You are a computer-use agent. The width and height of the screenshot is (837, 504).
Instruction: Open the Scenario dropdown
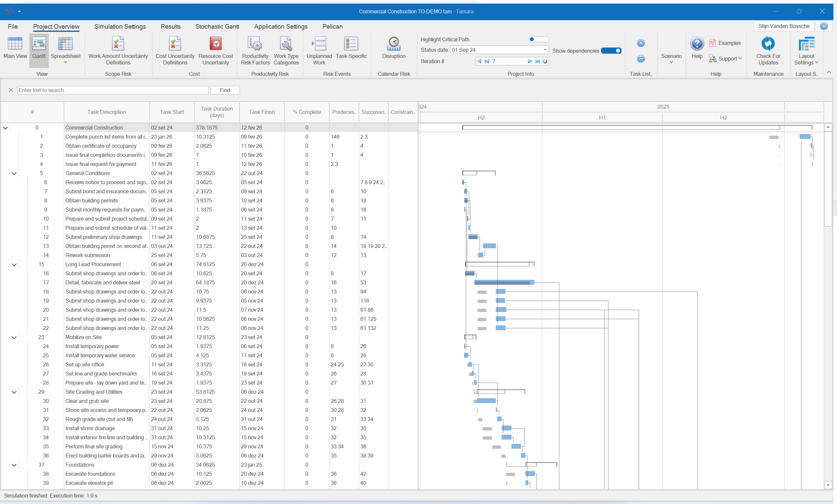671,58
